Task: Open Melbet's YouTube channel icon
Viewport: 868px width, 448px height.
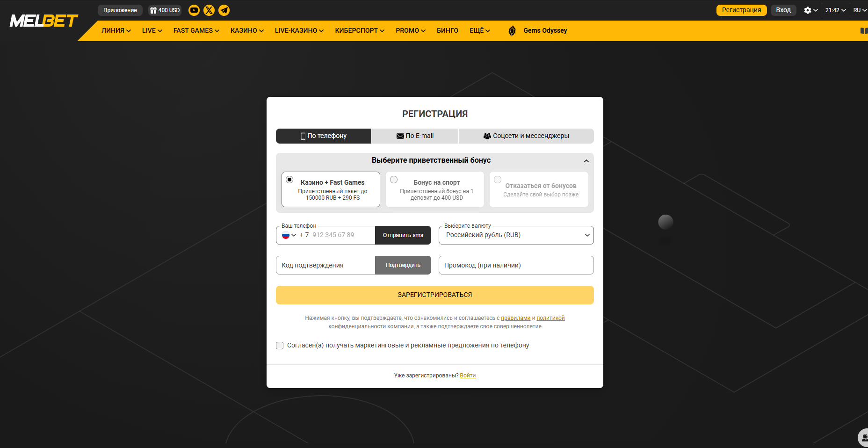Action: [194, 10]
